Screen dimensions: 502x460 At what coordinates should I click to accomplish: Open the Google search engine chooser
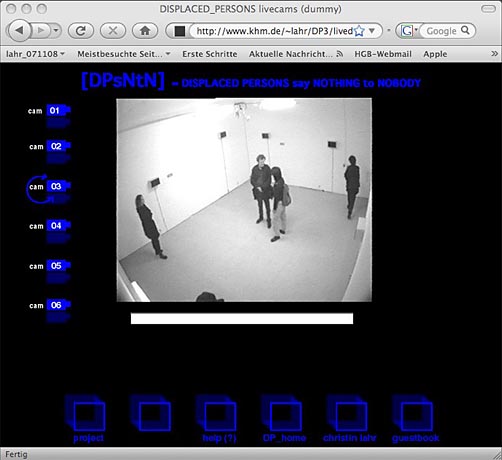click(x=409, y=31)
